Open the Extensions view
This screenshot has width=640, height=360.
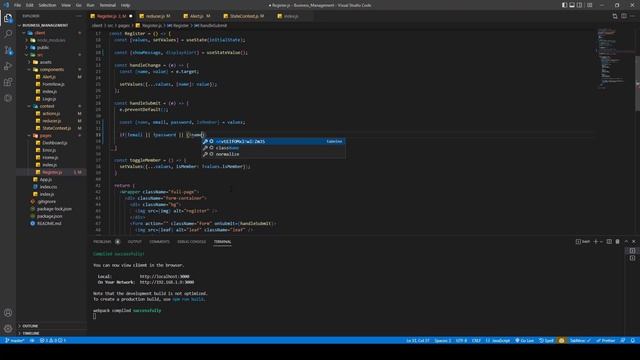point(8,82)
